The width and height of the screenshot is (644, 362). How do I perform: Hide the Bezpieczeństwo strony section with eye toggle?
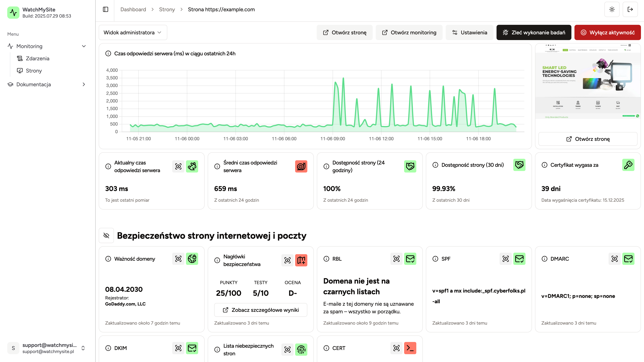[106, 235]
